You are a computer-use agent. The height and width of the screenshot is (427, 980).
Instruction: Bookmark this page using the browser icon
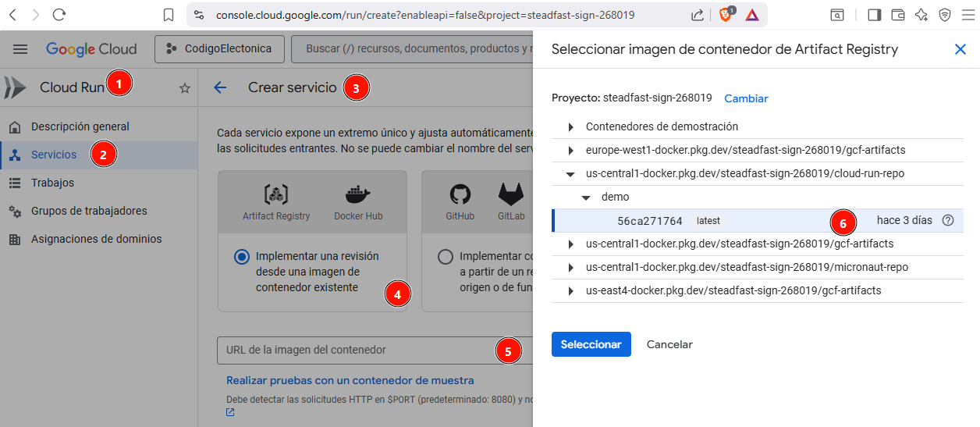[x=169, y=14]
